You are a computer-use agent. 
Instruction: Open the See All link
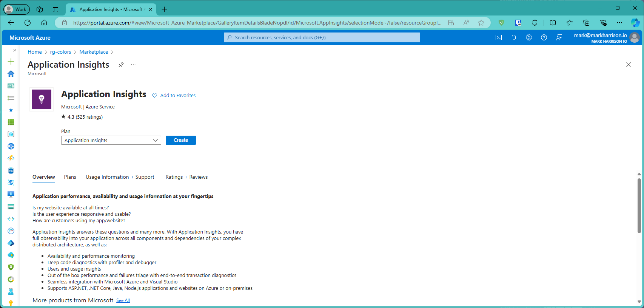123,300
